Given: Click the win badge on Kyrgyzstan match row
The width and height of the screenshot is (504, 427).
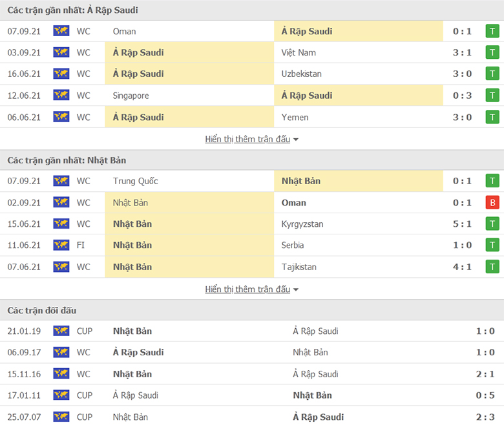Looking at the screenshot, I should pyautogui.click(x=492, y=224).
